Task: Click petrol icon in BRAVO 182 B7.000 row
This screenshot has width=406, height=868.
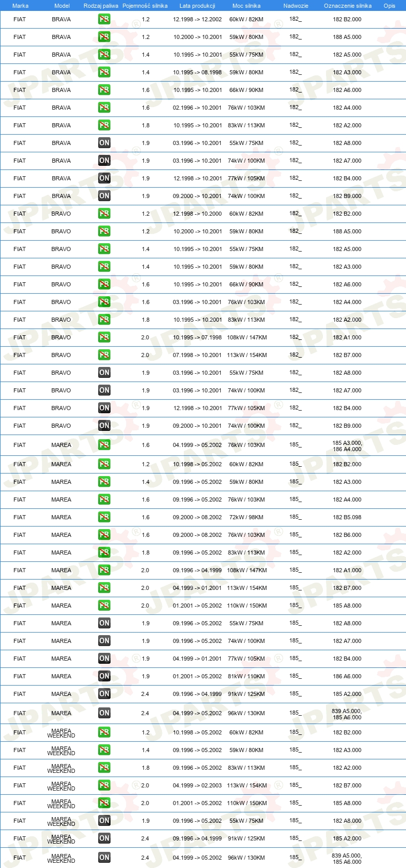Action: tap(104, 355)
